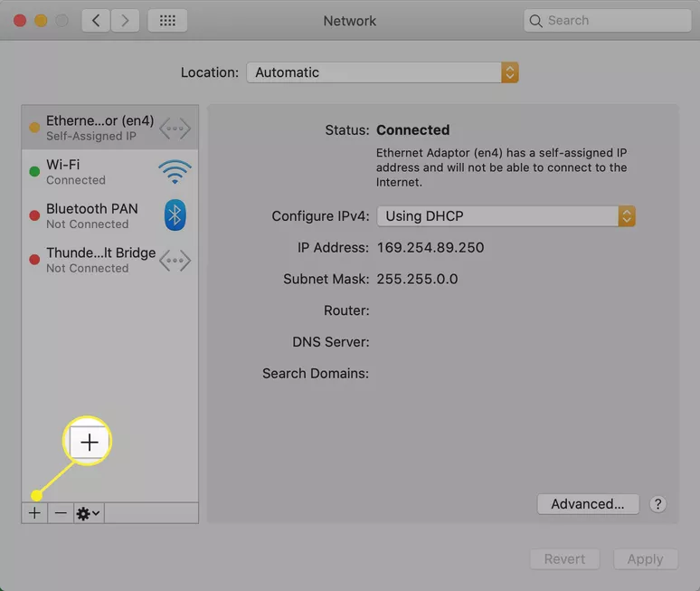The height and width of the screenshot is (591, 700).
Task: Click the yellow minimize window button
Action: tap(41, 21)
